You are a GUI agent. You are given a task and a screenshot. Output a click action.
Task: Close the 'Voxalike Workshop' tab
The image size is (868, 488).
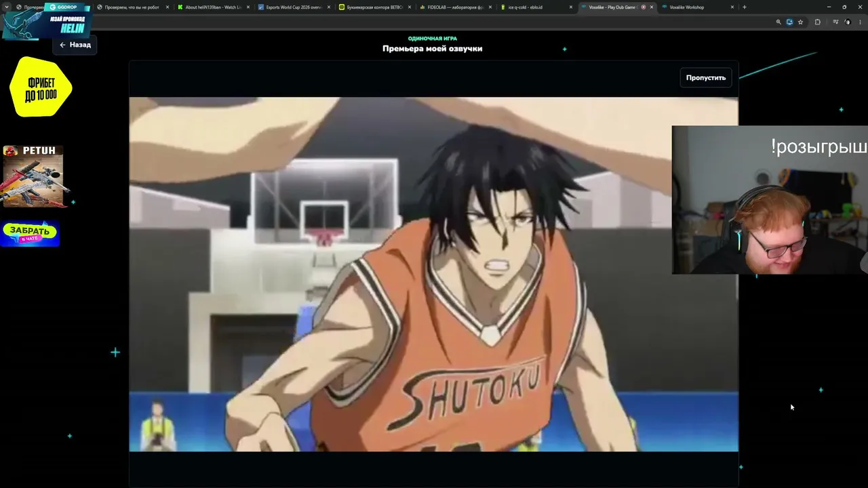point(732,7)
